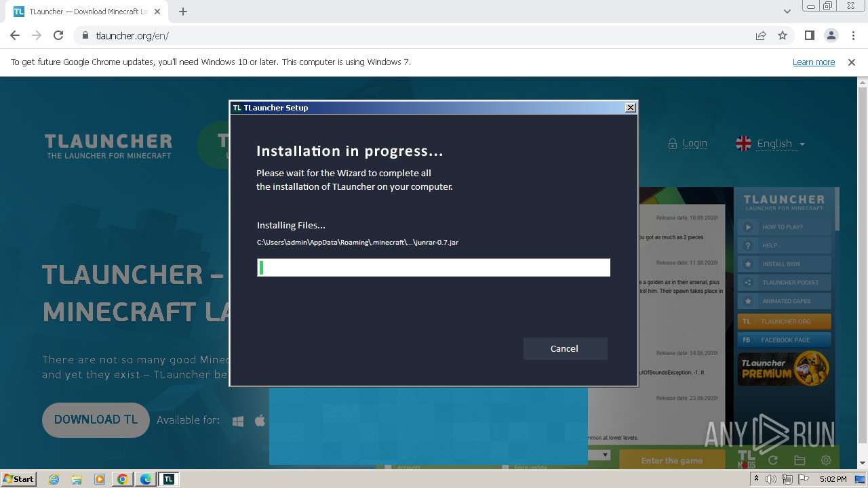The width and height of the screenshot is (868, 488).
Task: Click the TLAUNCHER site logo
Action: coord(108,146)
